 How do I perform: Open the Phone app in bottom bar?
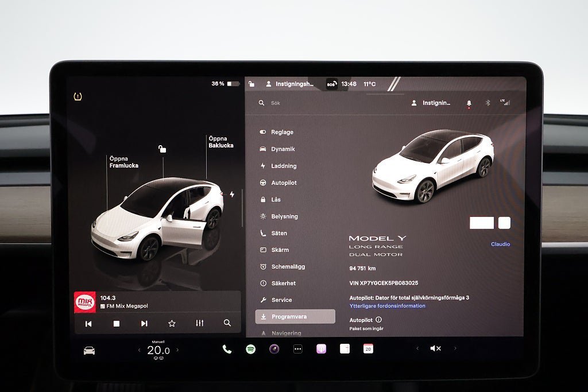pos(227,349)
